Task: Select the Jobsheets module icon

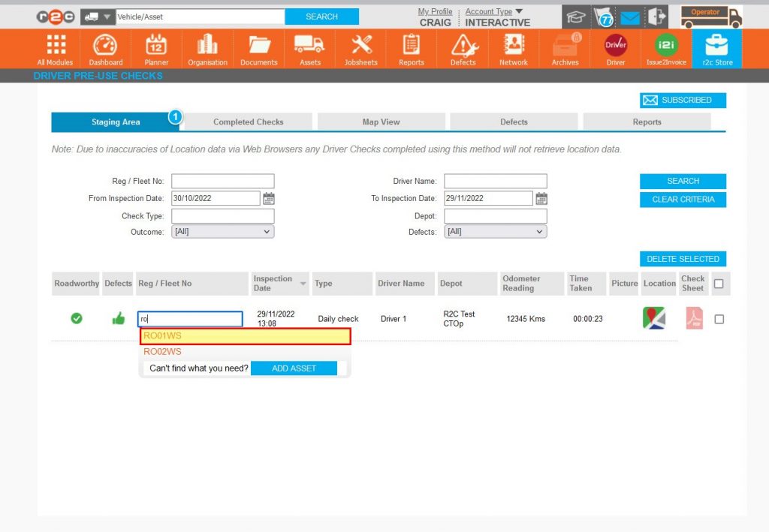Action: [360, 48]
